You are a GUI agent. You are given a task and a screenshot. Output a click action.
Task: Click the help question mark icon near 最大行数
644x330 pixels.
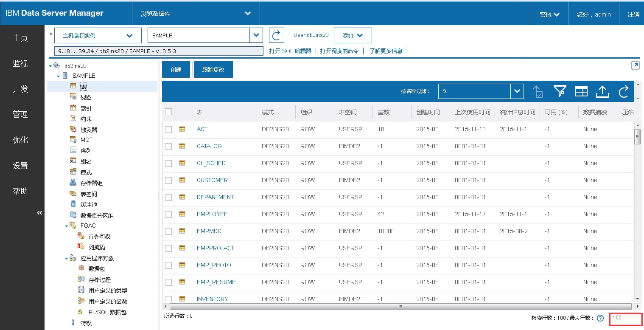601,319
